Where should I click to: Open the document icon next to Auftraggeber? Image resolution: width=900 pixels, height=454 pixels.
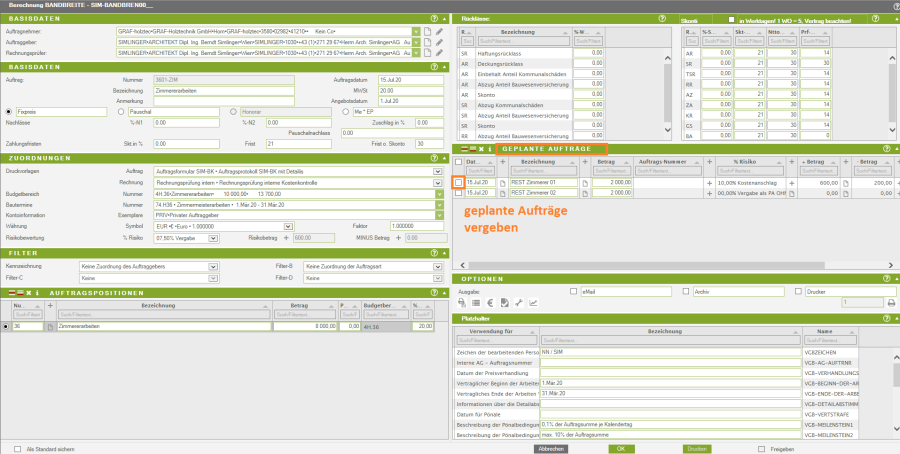pos(425,43)
